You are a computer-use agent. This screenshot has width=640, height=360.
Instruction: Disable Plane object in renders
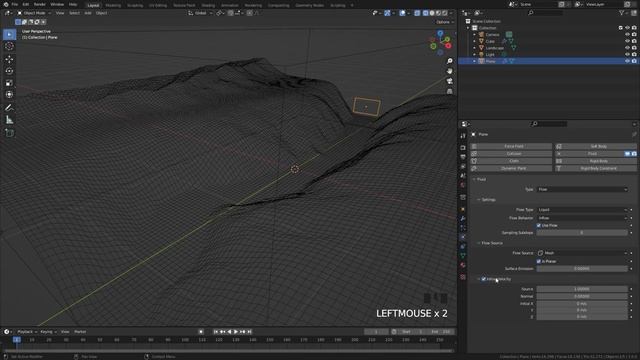click(x=634, y=61)
